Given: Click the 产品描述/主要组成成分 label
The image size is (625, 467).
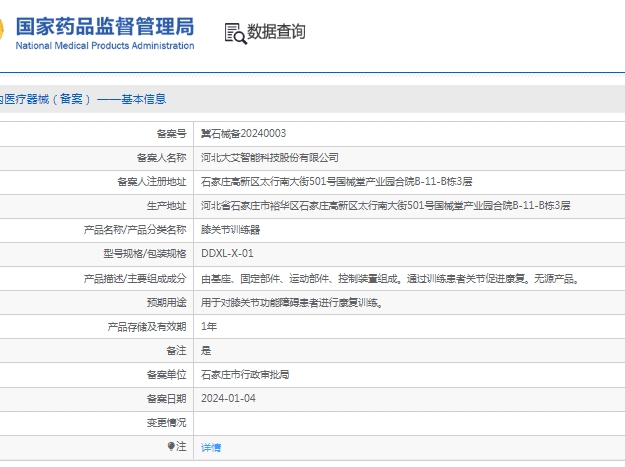Looking at the screenshot, I should tap(135, 279).
